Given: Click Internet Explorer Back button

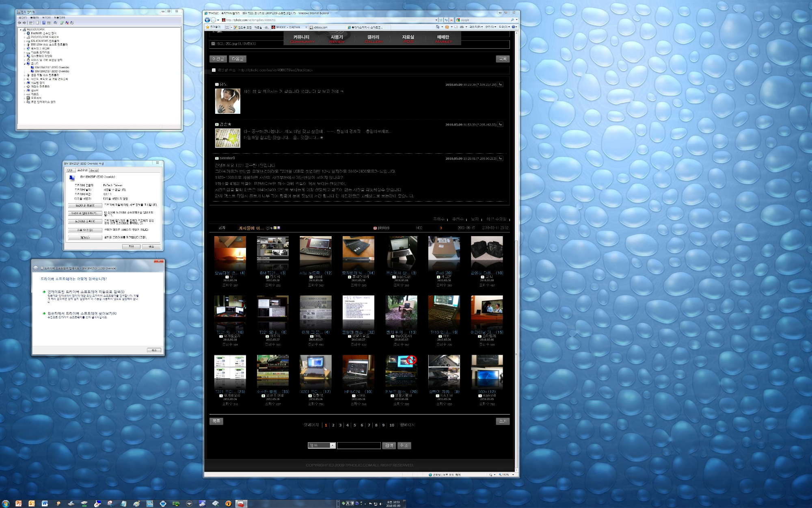Looking at the screenshot, I should pos(207,20).
